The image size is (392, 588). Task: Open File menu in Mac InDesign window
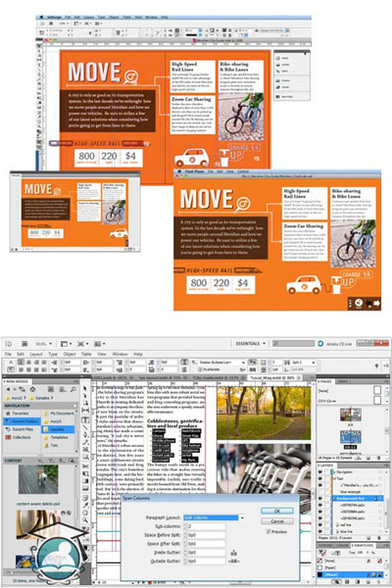click(x=68, y=18)
